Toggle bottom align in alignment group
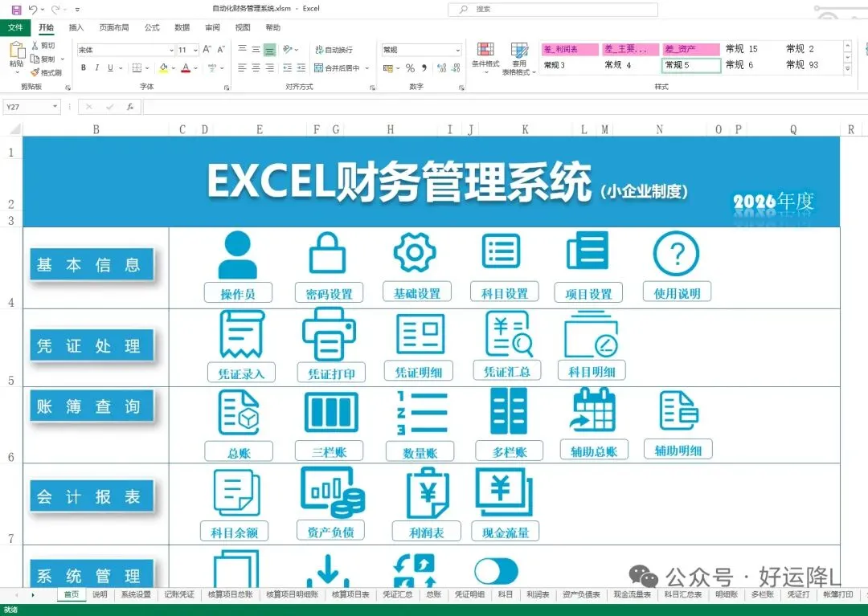Image resolution: width=868 pixels, height=616 pixels. (x=269, y=50)
